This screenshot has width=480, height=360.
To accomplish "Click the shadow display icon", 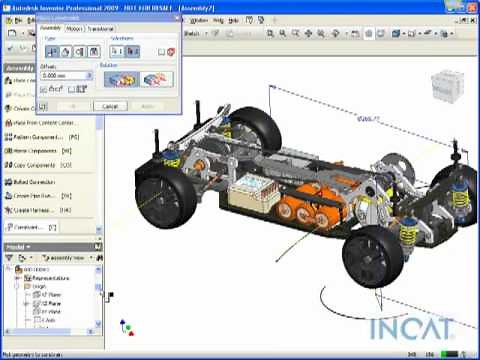I will point(428,33).
